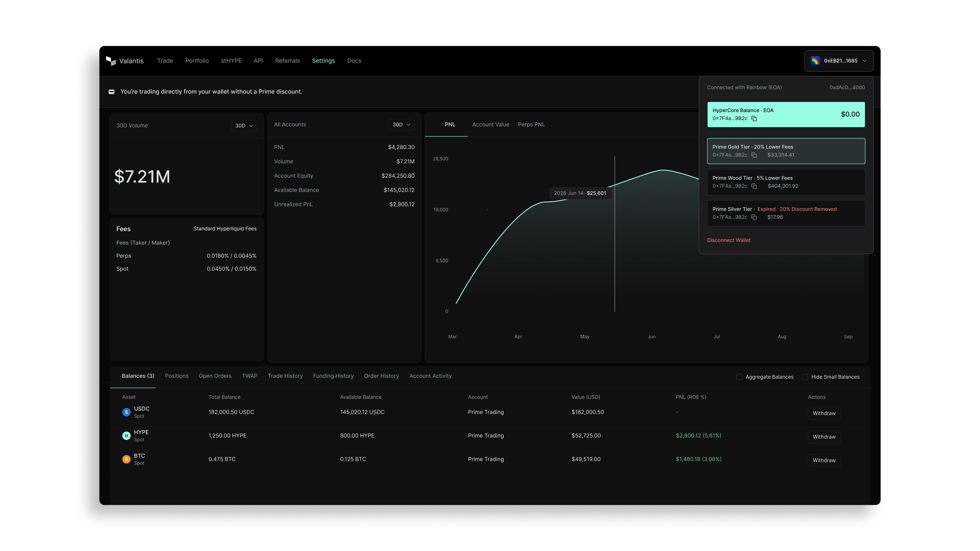Enable Hide Small Balances checkbox
The image size is (980, 551).
(805, 377)
